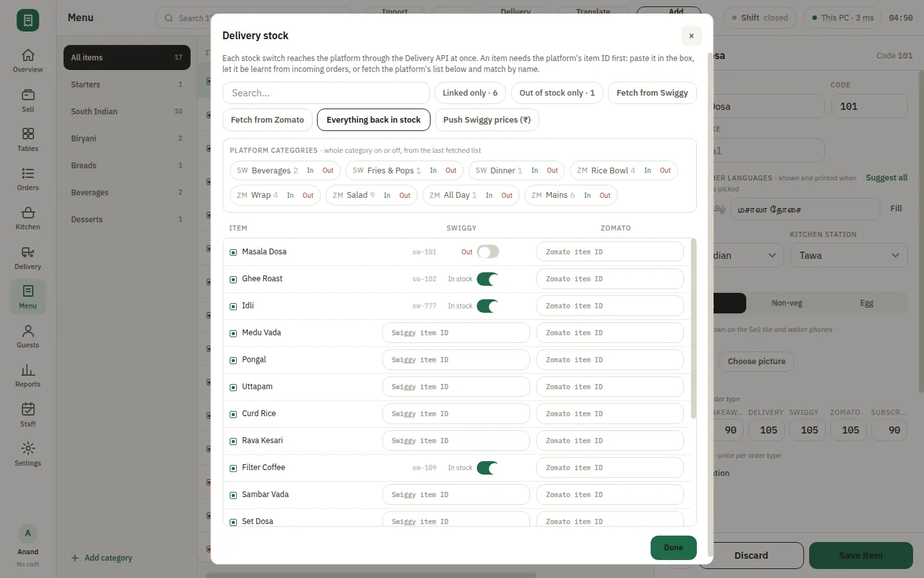Enable the Out of stock only filter

pyautogui.click(x=557, y=93)
